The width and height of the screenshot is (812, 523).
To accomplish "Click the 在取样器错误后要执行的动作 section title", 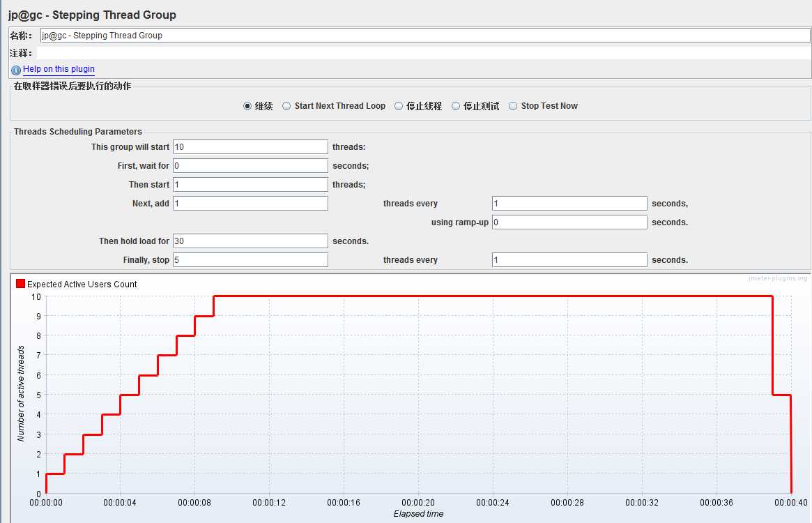I will pyautogui.click(x=72, y=86).
